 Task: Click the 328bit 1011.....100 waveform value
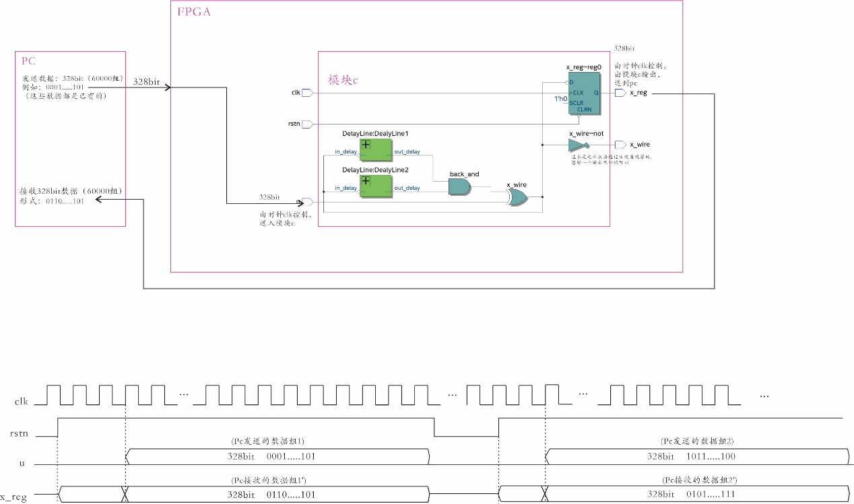coord(692,456)
